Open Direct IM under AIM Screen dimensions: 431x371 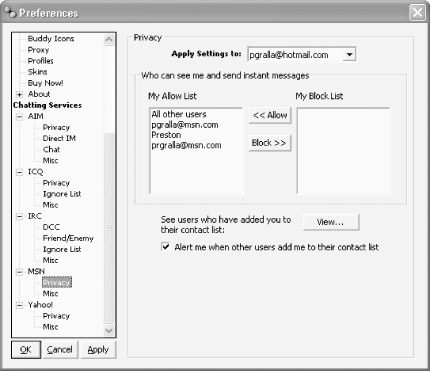(59, 138)
